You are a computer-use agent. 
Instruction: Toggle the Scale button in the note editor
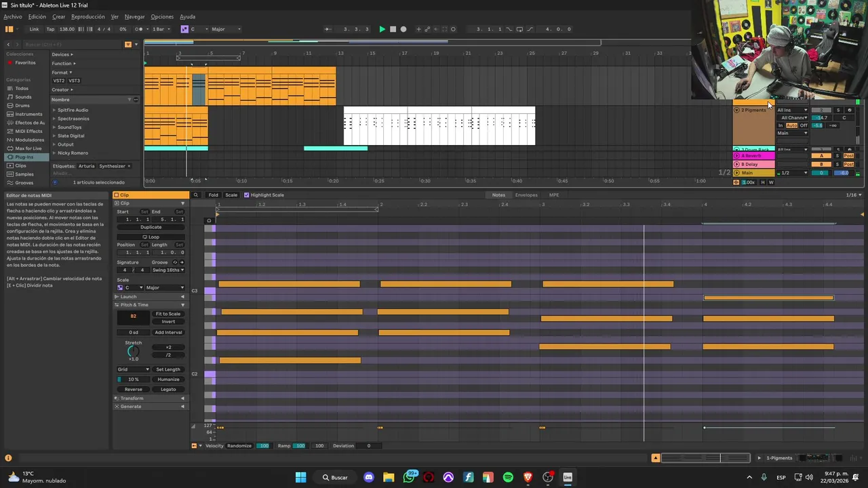click(x=231, y=195)
